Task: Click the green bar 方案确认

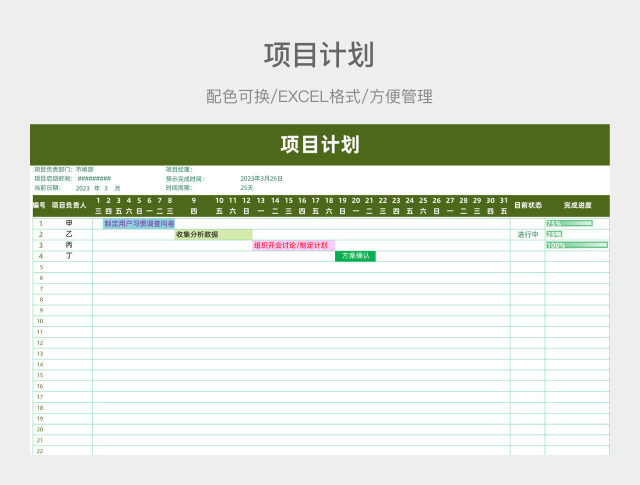Action: pyautogui.click(x=355, y=256)
